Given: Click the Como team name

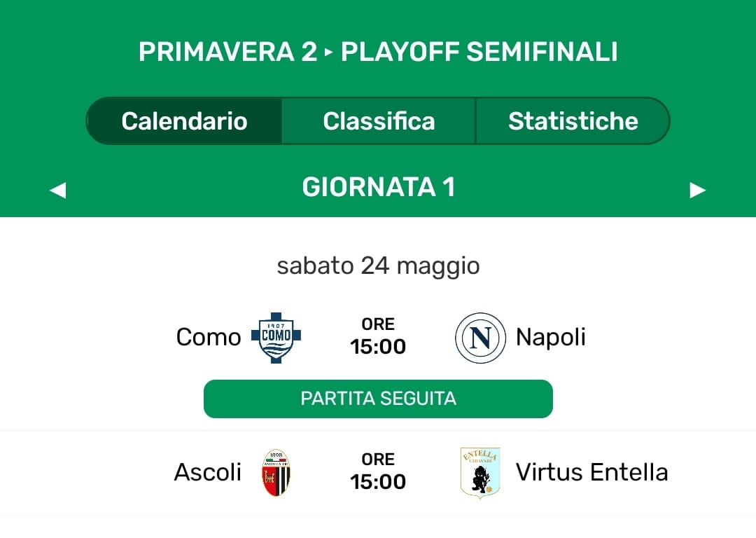Looking at the screenshot, I should coord(209,338).
